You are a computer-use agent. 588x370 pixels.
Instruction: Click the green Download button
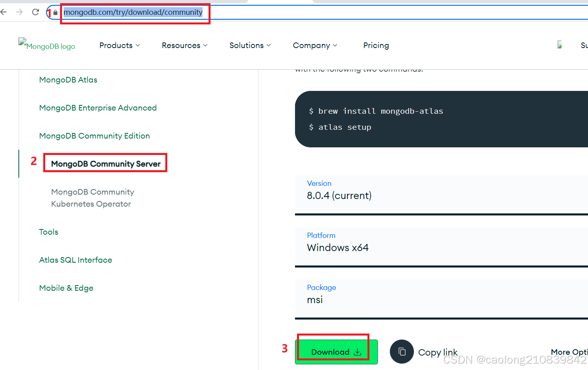point(336,352)
